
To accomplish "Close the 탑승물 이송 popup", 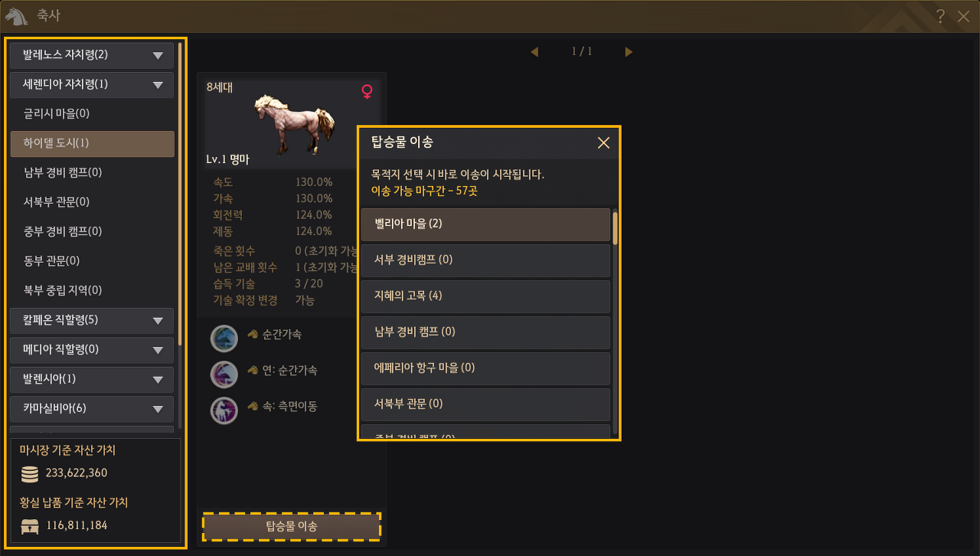I will click(603, 142).
